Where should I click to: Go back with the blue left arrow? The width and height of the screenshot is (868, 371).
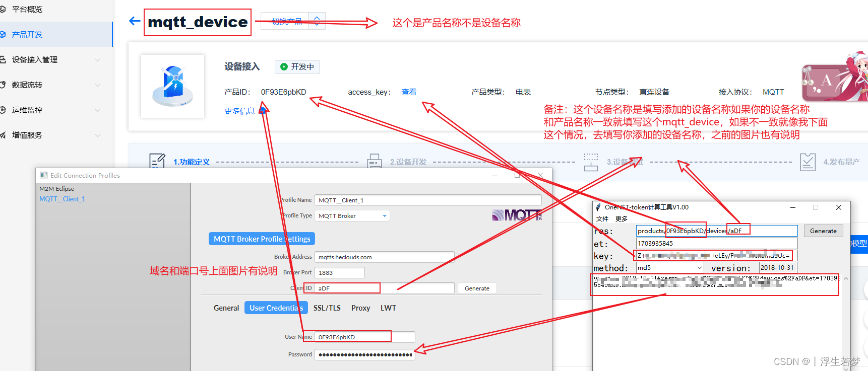click(134, 21)
